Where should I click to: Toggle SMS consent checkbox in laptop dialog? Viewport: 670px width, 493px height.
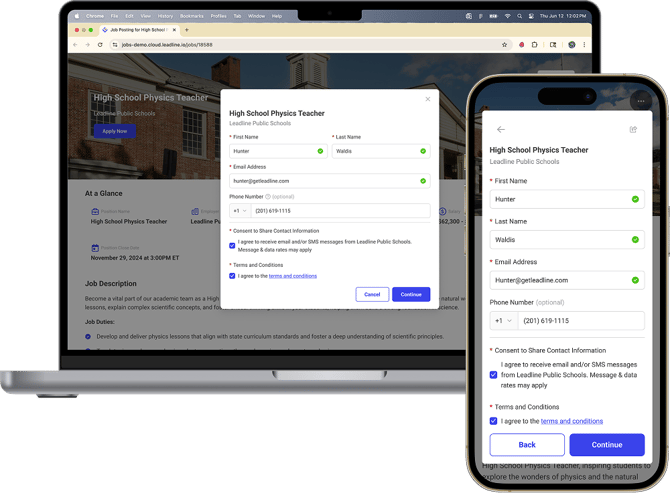point(233,245)
